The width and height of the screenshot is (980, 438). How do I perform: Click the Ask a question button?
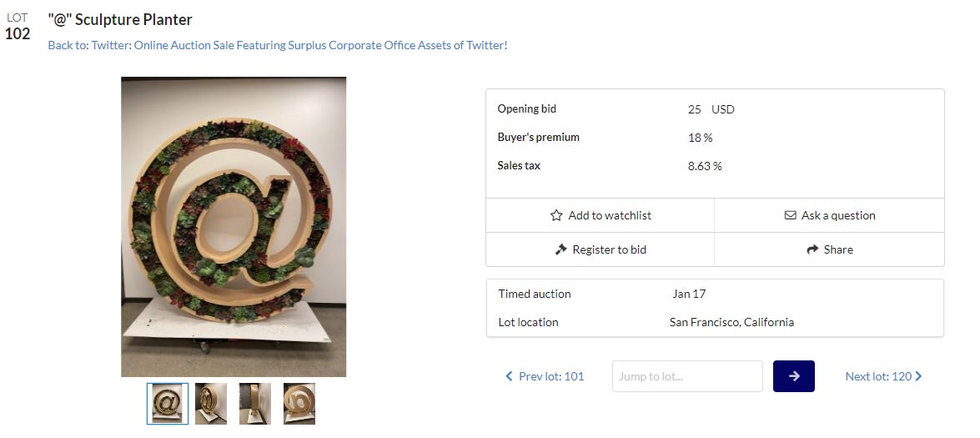pyautogui.click(x=830, y=215)
